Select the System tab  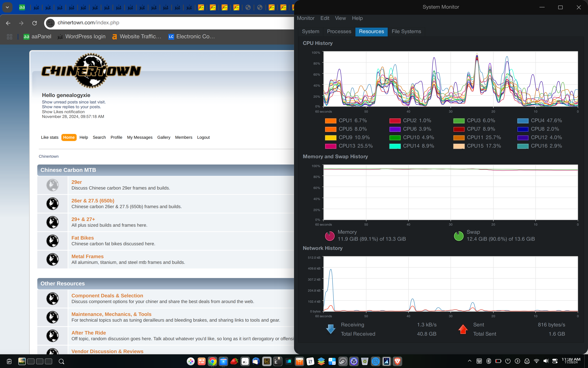pyautogui.click(x=311, y=32)
